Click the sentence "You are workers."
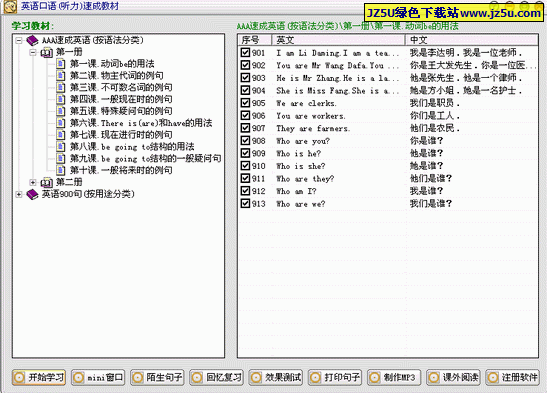 coord(311,116)
